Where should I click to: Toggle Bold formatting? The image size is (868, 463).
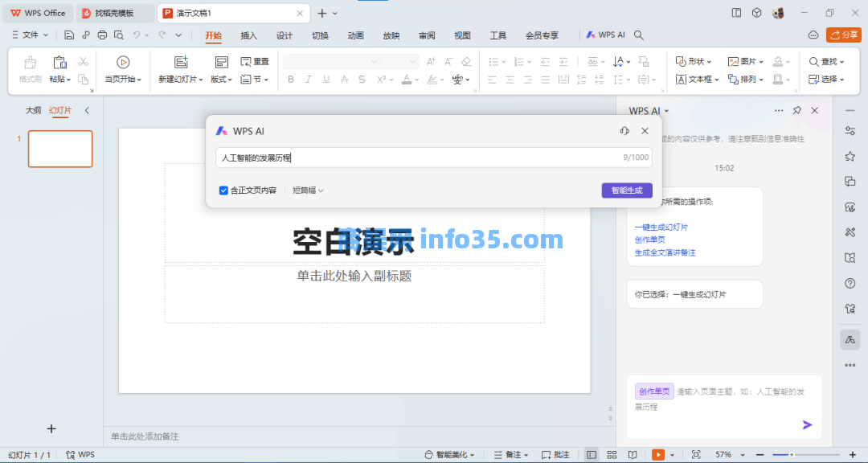[x=291, y=80]
